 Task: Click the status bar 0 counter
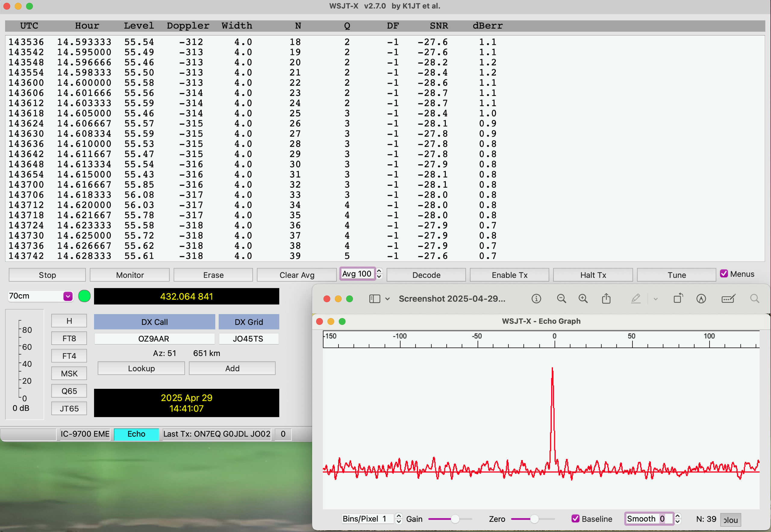[x=283, y=434]
